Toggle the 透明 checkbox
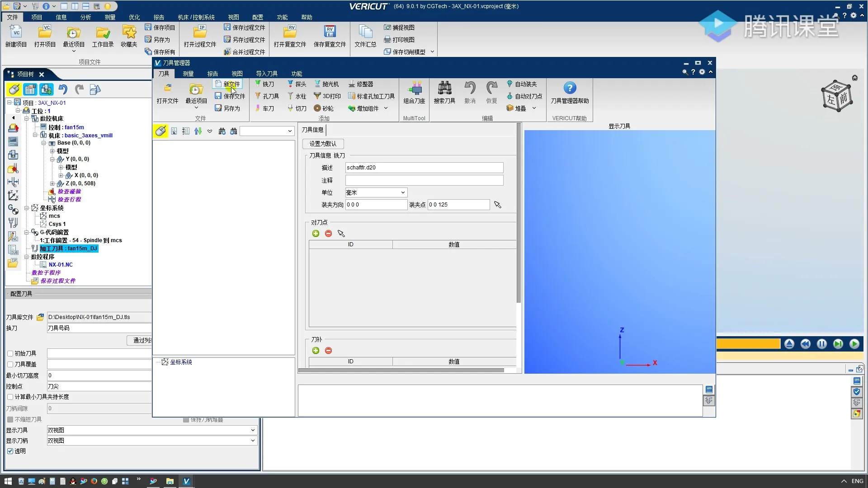The image size is (868, 488). click(x=10, y=451)
